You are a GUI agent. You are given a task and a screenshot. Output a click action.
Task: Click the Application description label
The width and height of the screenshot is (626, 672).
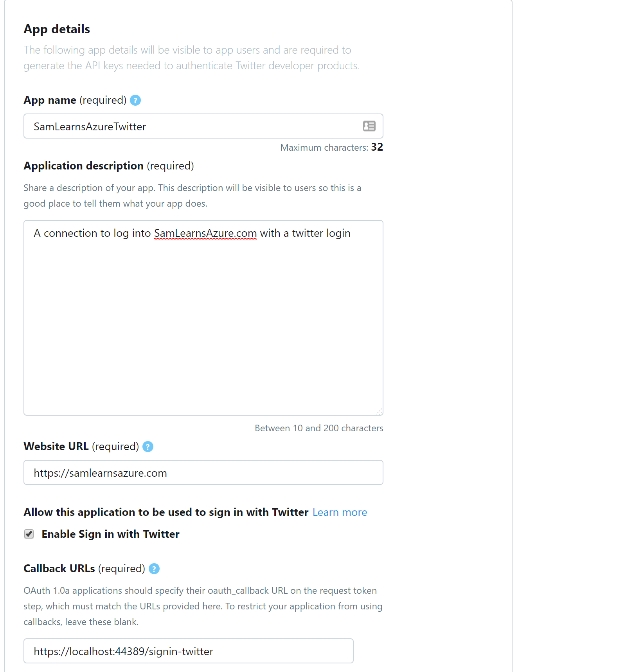pos(109,166)
